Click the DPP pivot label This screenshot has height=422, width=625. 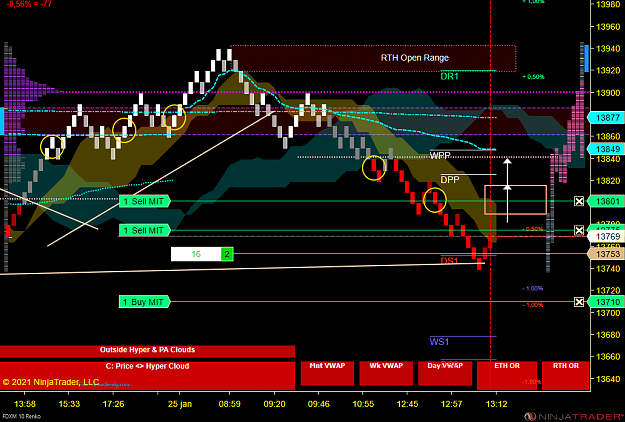click(450, 180)
